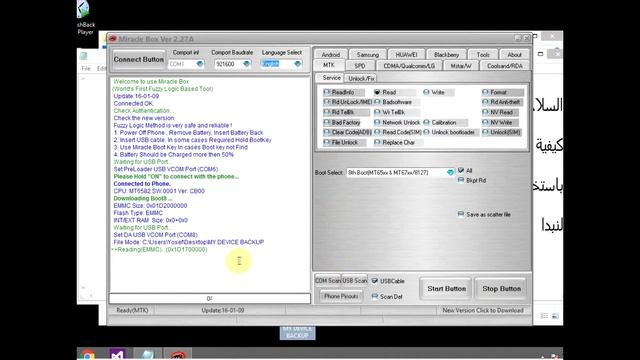This screenshot has width=640, height=360.
Task: Open the CDMA/Qualcomm/LG tab
Action: pyautogui.click(x=409, y=66)
